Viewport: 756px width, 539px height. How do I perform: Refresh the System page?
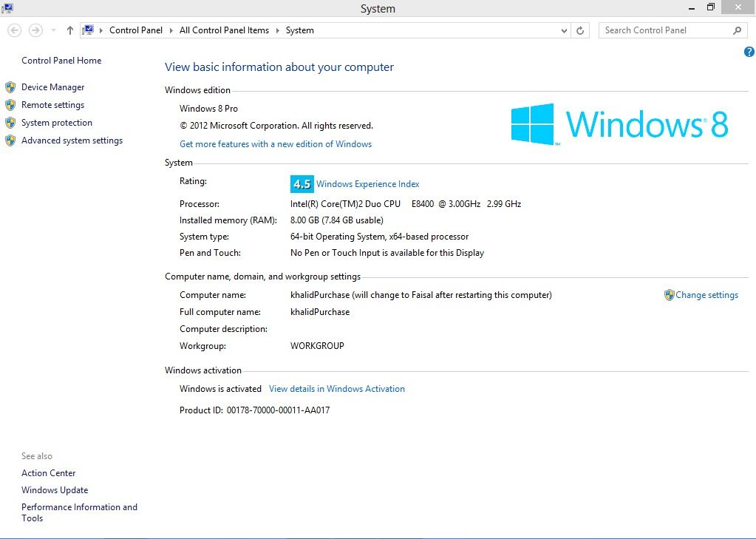click(x=580, y=30)
